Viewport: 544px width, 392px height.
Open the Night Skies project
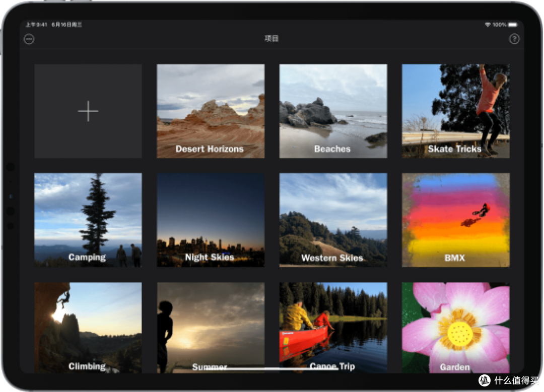tap(211, 220)
